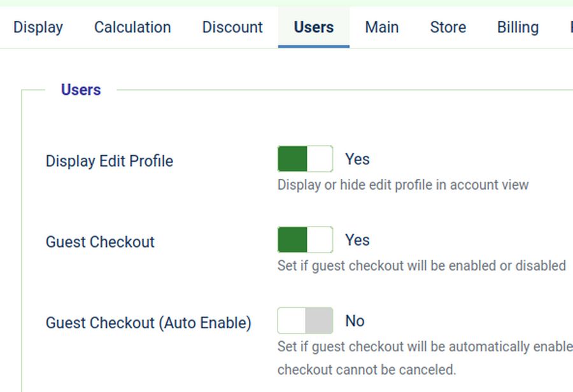The height and width of the screenshot is (392, 573).
Task: Toggle the Display Edit Profile switch
Action: (x=305, y=159)
